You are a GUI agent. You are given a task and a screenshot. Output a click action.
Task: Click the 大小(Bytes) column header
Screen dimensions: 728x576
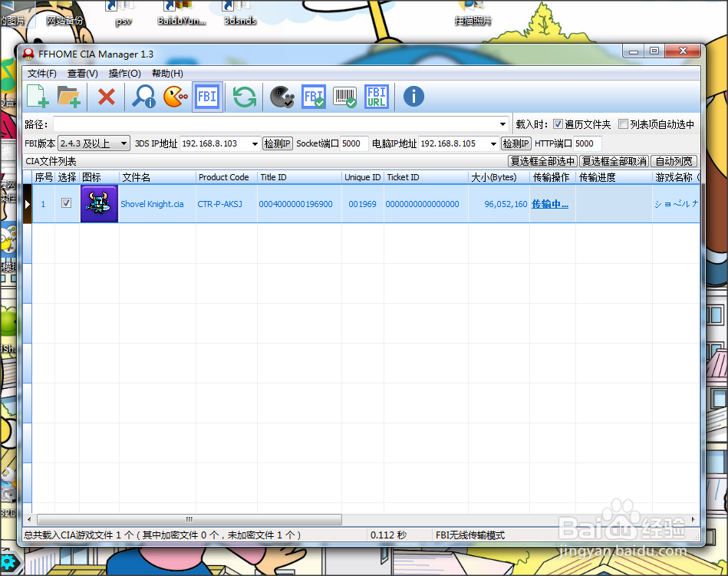tap(499, 177)
